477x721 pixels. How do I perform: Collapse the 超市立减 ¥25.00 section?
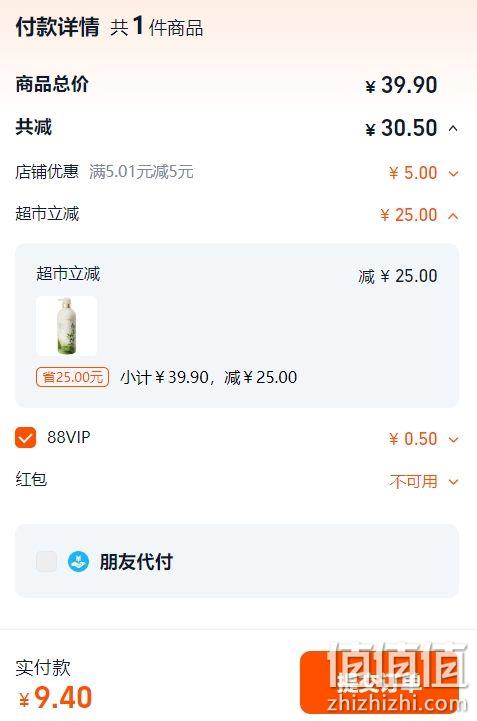pyautogui.click(x=453, y=215)
